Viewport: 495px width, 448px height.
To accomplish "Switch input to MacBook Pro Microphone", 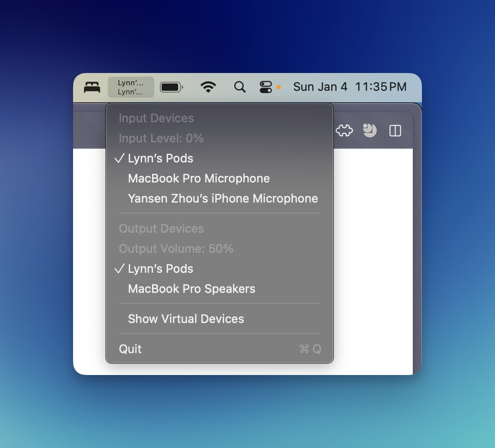I will coord(199,178).
